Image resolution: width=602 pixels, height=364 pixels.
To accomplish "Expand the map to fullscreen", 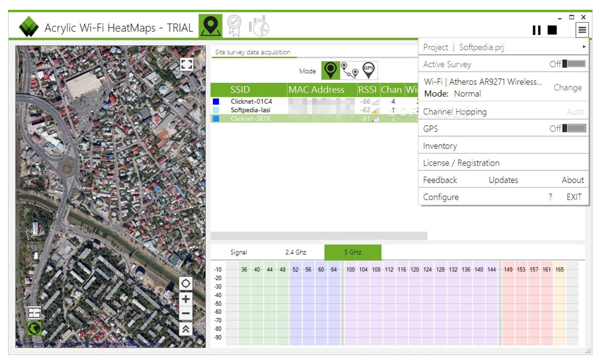I will 186,64.
